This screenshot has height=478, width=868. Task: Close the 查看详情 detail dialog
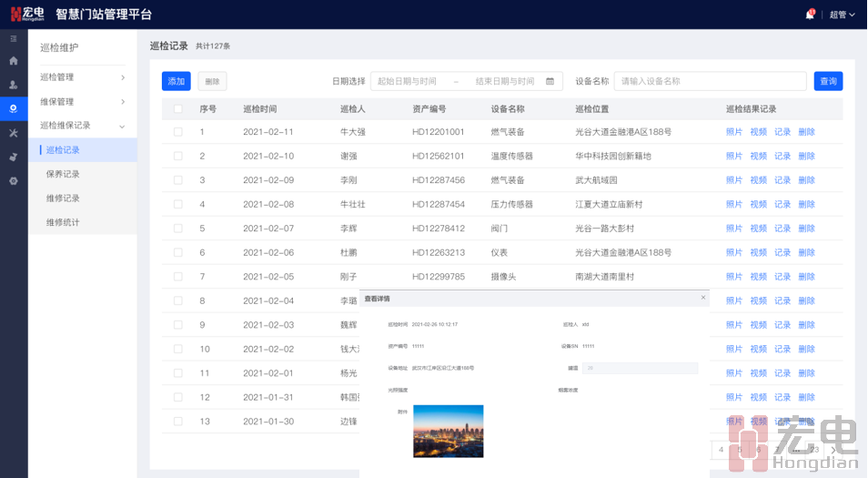tap(702, 298)
